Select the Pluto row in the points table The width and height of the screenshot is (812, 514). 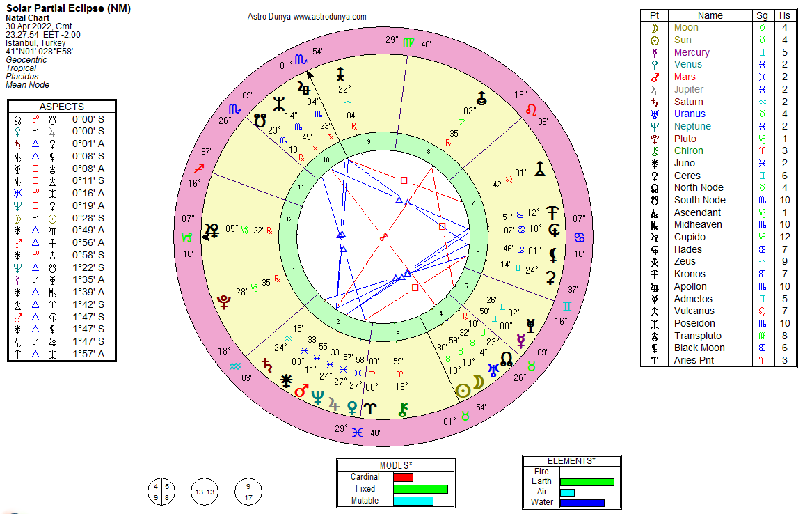pos(718,139)
